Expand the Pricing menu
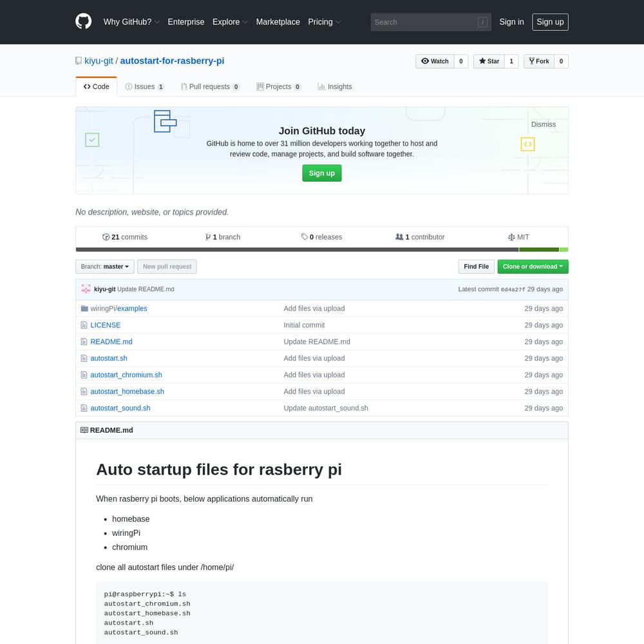The height and width of the screenshot is (644, 644). pos(325,22)
